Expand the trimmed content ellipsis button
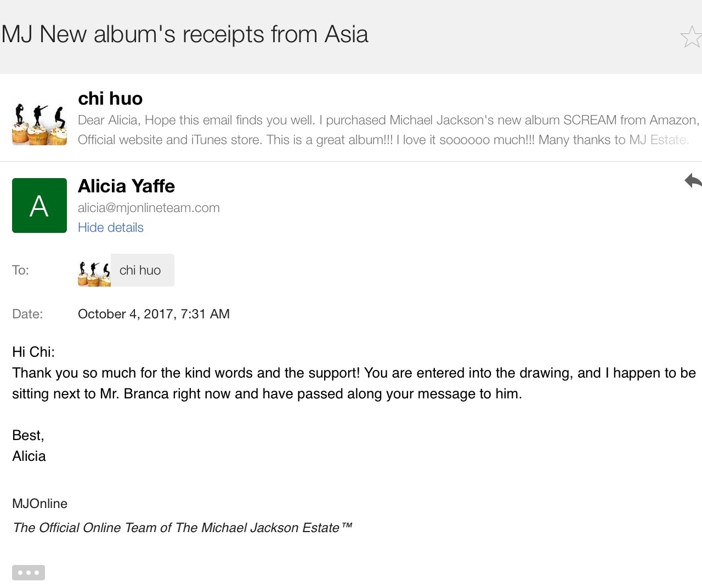Screen dimensions: 702x588 click(29, 573)
